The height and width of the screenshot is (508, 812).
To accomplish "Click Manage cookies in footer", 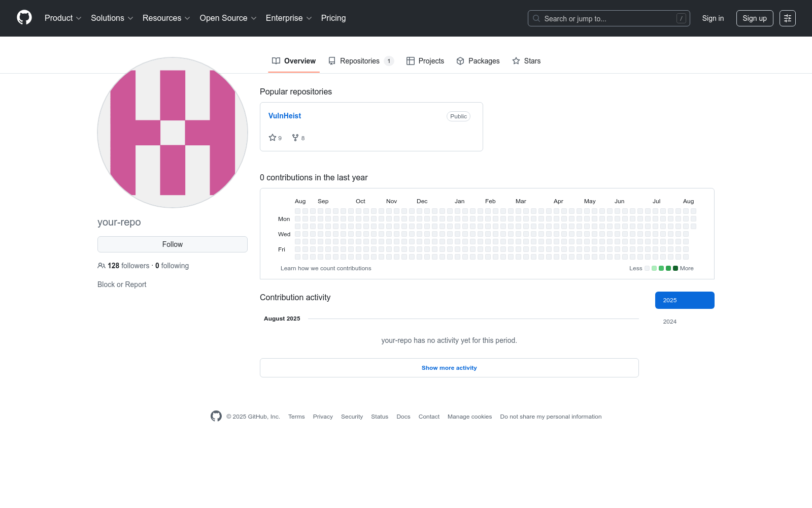I will [x=470, y=417].
